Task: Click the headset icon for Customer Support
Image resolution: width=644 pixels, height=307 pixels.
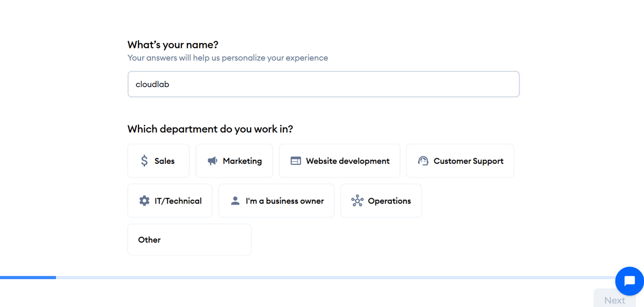Action: tap(423, 161)
